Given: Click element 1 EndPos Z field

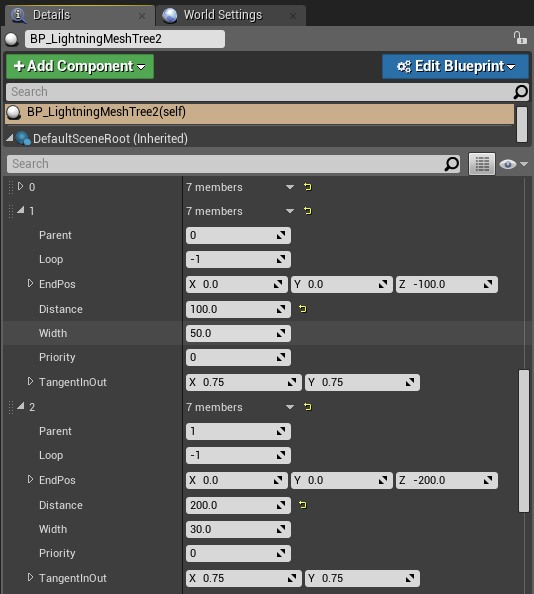Looking at the screenshot, I should point(447,284).
